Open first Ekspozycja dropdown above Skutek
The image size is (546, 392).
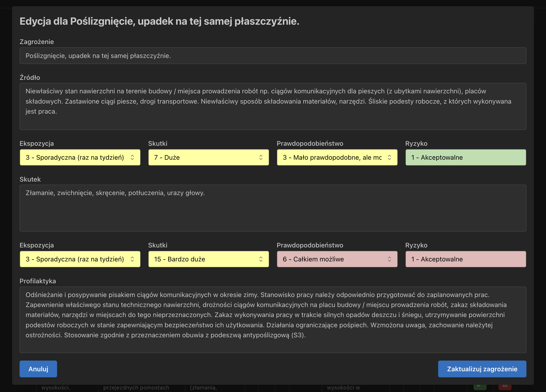(x=80, y=157)
